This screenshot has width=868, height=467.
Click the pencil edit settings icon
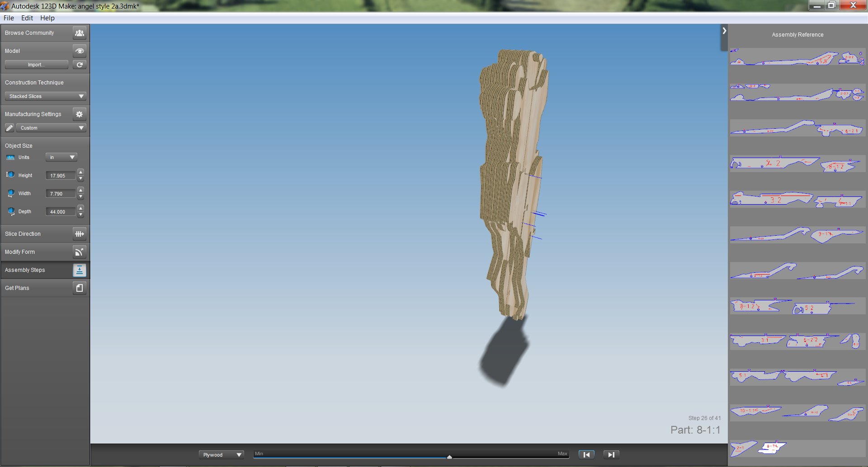point(9,128)
